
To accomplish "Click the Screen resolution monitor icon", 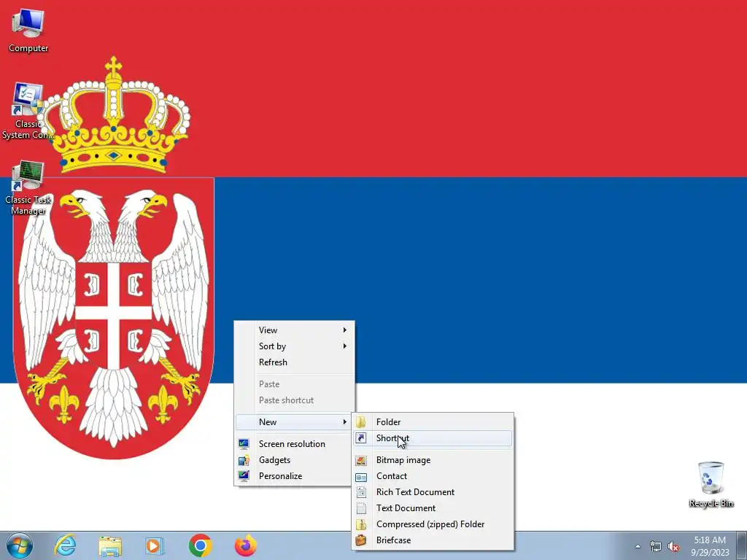I will point(244,444).
